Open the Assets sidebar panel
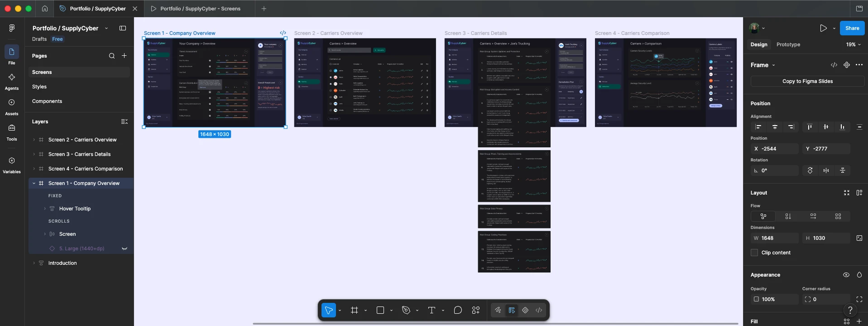Image resolution: width=868 pixels, height=326 pixels. (x=12, y=102)
